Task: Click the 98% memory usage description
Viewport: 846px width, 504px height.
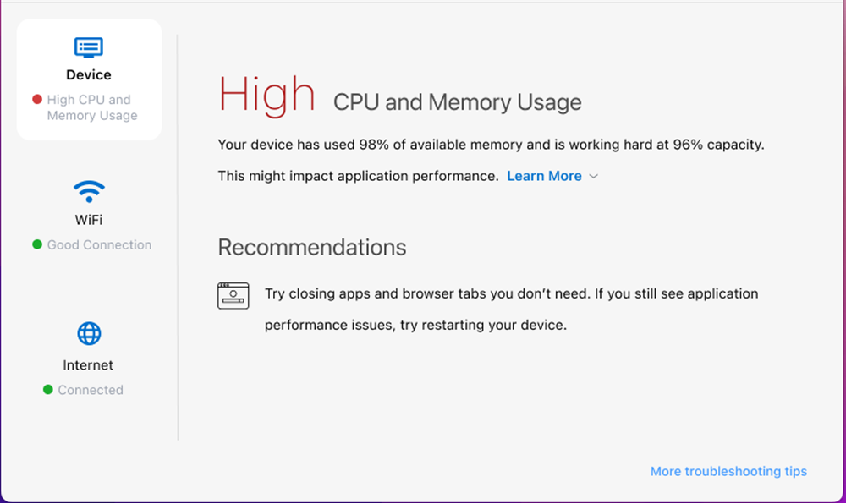Action: click(491, 145)
